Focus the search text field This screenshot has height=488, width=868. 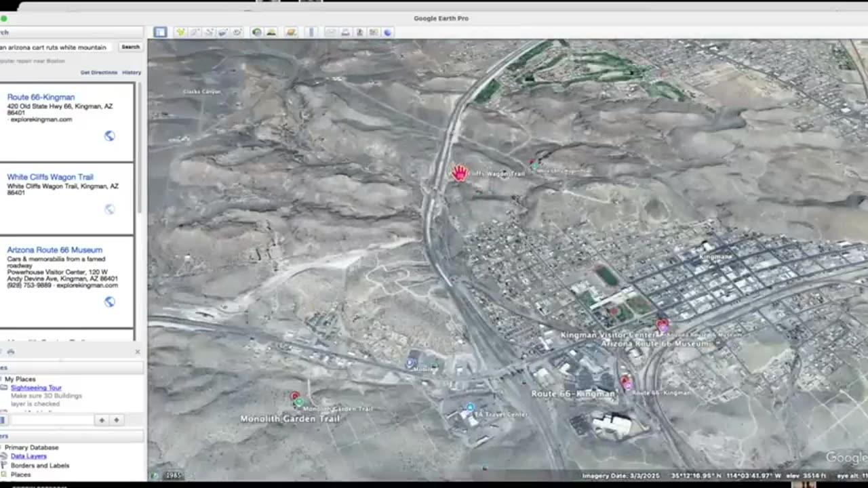[56, 47]
